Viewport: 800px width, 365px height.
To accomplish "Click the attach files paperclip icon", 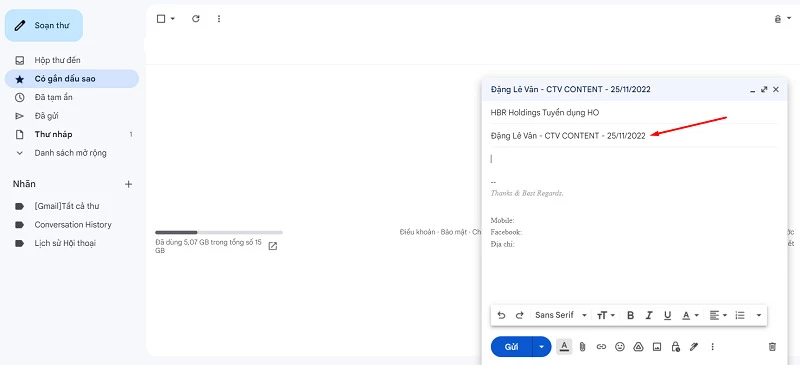I will (583, 347).
